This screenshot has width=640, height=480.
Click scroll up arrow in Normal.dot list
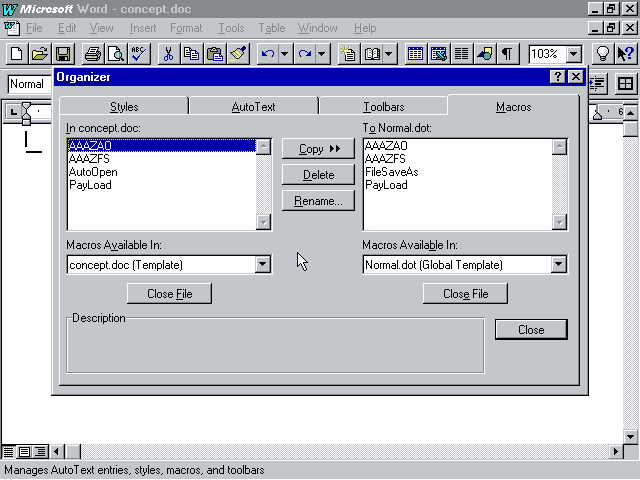pyautogui.click(x=560, y=147)
